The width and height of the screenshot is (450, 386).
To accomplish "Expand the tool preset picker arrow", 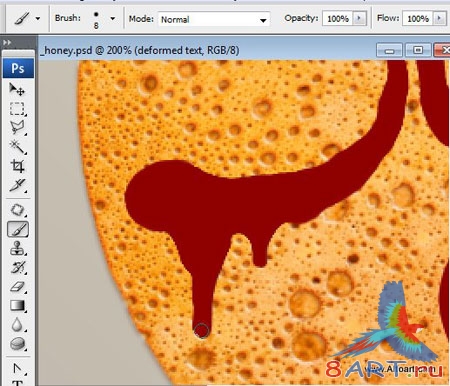I will click(38, 19).
